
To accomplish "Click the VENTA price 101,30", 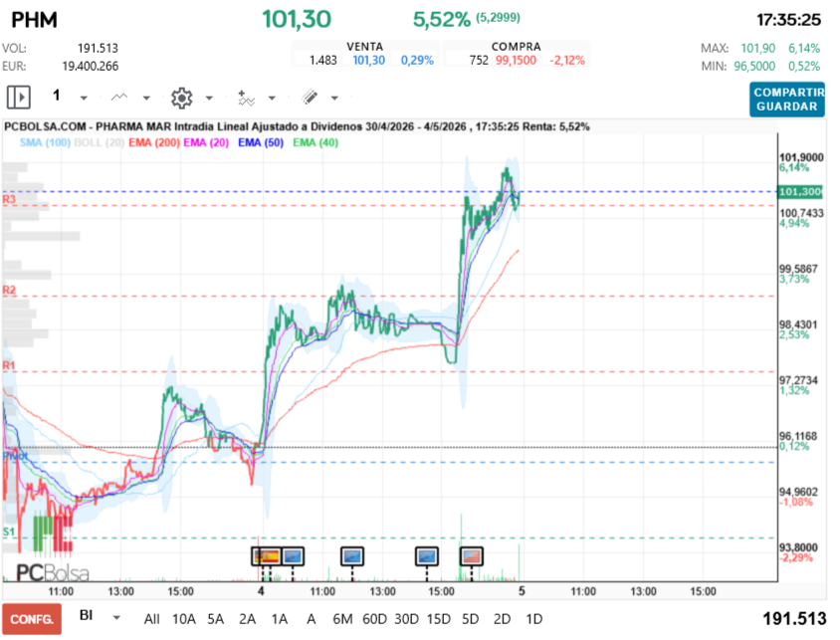I will tap(368, 60).
